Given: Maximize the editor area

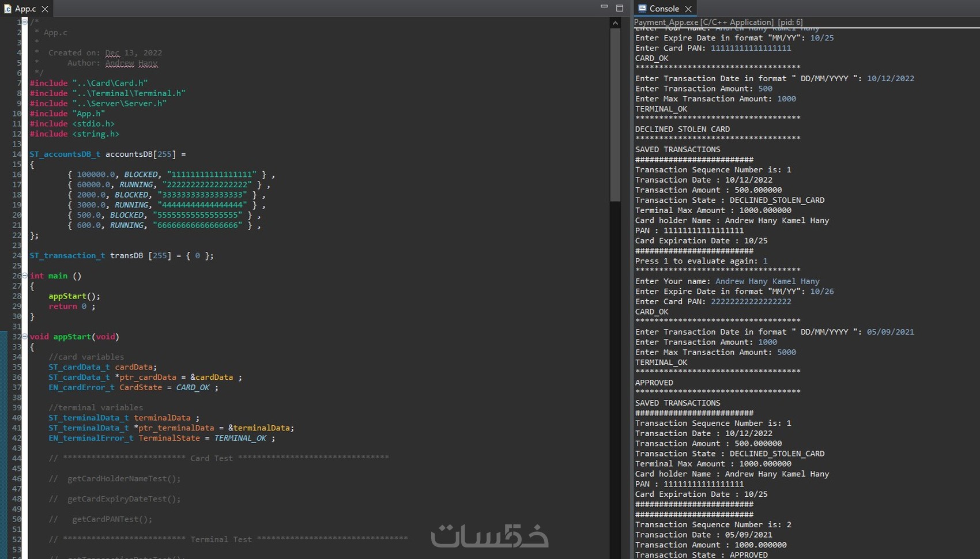Looking at the screenshot, I should [x=620, y=8].
